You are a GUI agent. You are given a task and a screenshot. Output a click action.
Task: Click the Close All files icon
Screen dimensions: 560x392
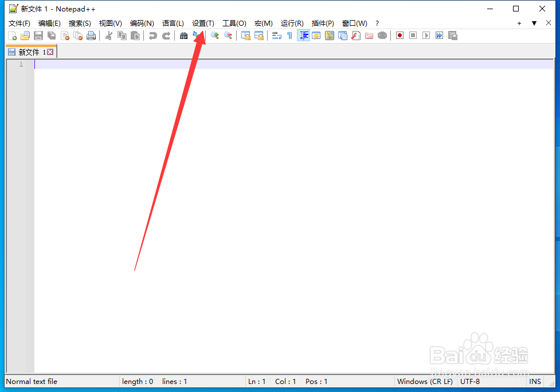point(78,36)
